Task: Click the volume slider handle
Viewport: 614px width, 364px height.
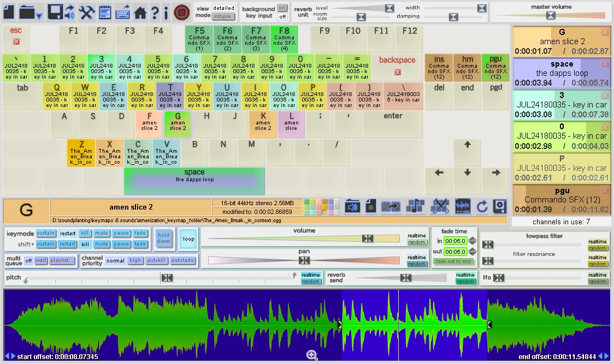Action: (368, 238)
